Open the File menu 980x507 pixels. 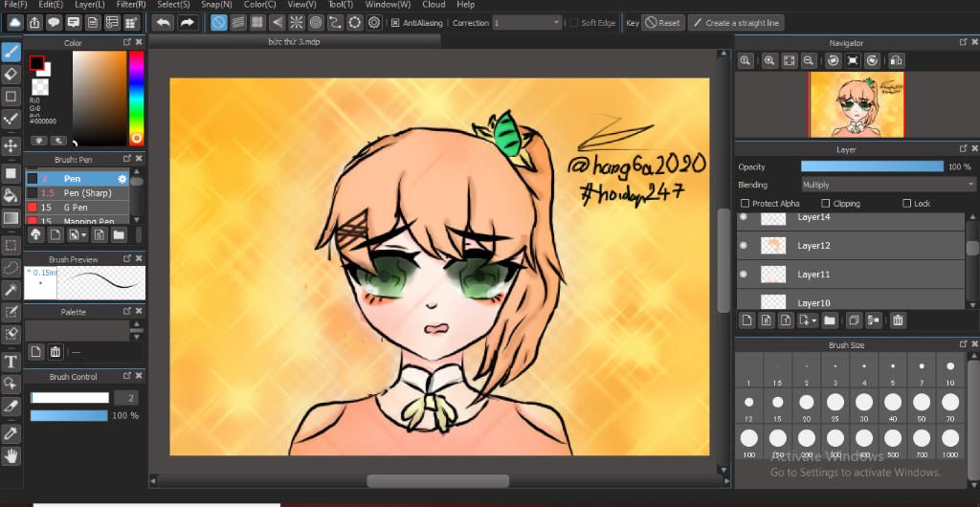click(15, 5)
